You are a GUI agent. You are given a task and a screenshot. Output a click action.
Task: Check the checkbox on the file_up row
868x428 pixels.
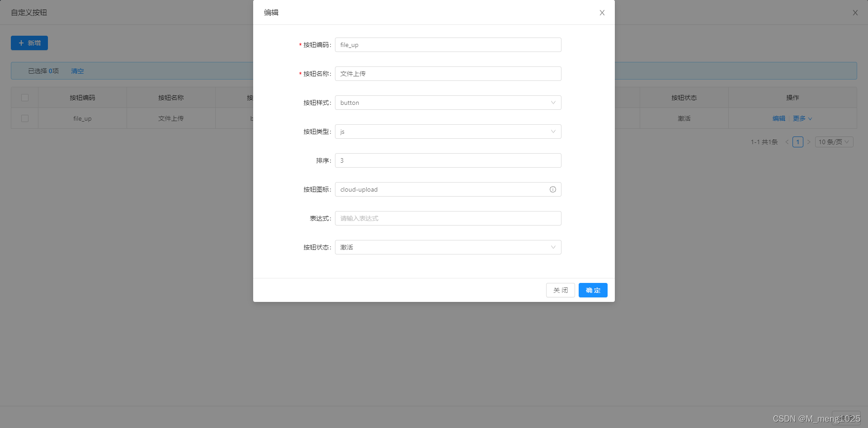(24, 118)
